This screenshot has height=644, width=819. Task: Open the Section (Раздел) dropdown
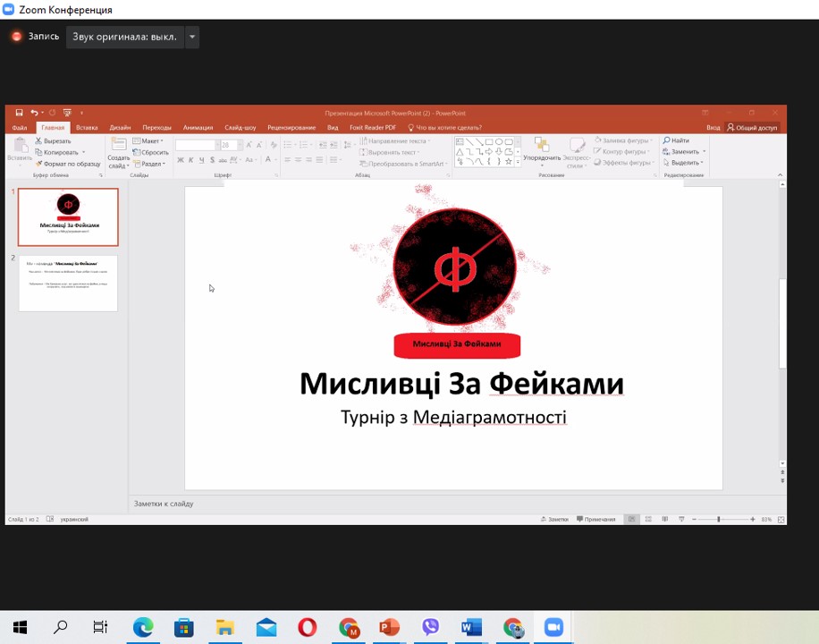(149, 164)
